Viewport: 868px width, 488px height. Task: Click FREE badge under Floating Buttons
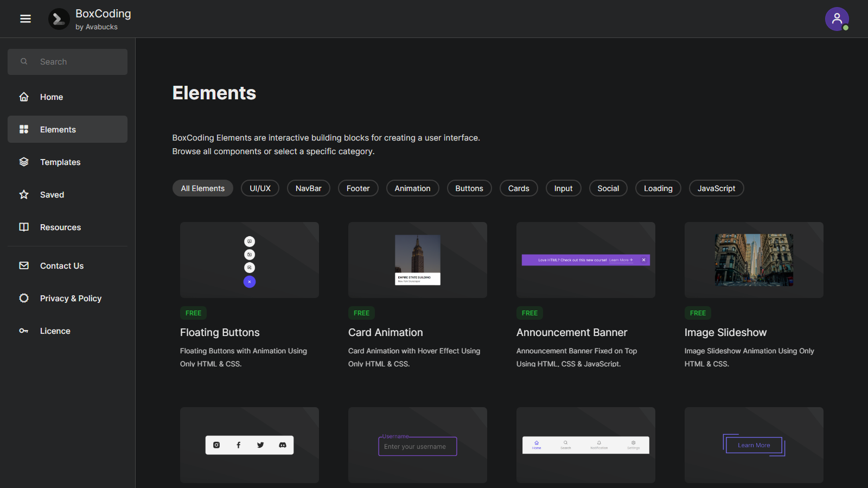(x=193, y=313)
